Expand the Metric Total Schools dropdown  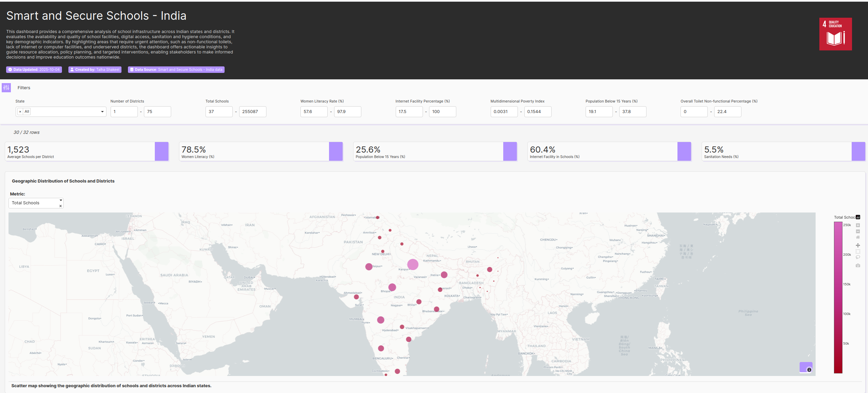point(61,200)
